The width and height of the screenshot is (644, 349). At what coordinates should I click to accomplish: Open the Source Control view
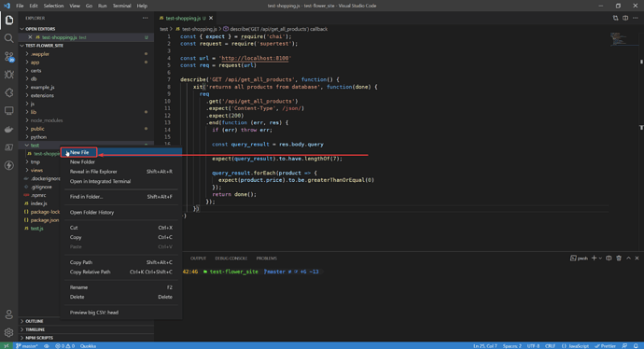coord(9,56)
